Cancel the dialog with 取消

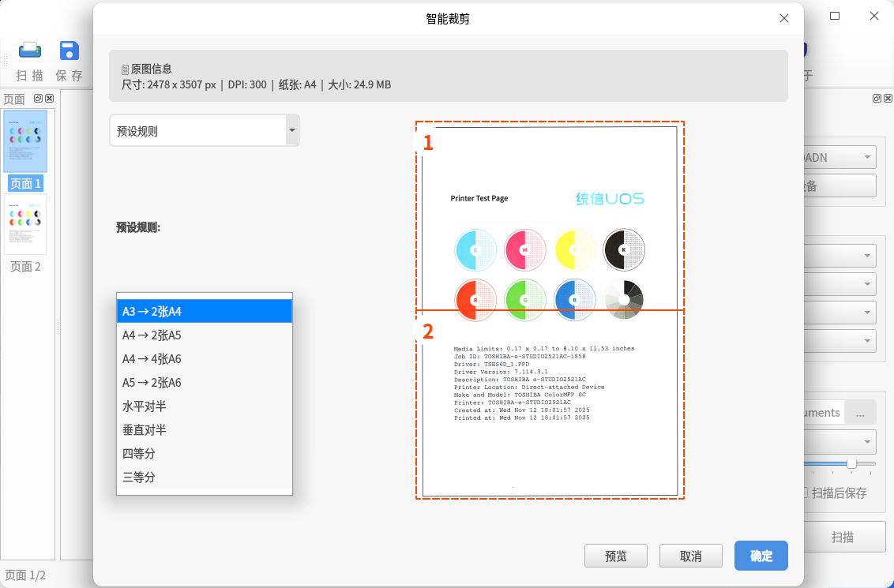pos(691,556)
